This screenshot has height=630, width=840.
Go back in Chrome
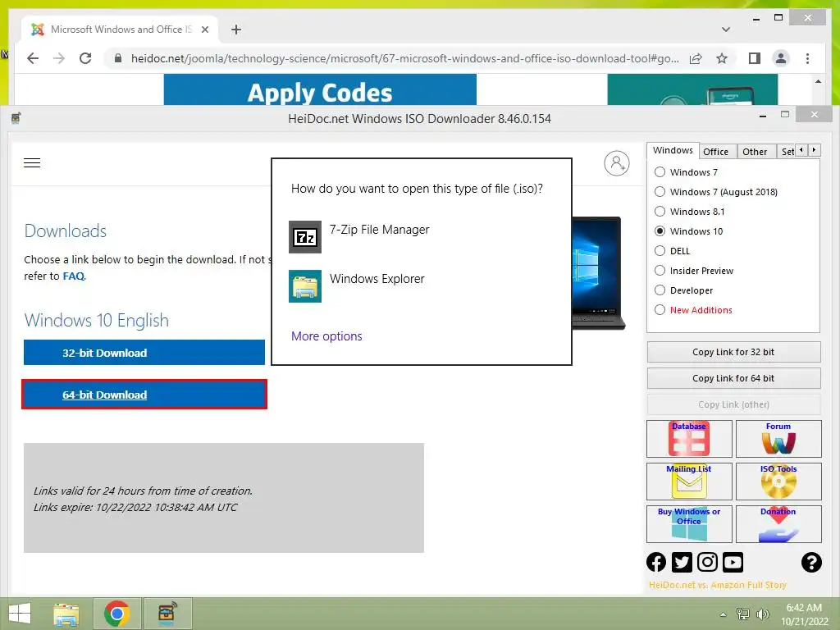point(33,58)
